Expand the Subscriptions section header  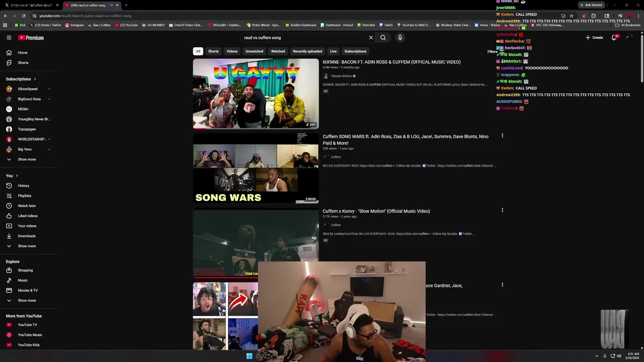21,79
